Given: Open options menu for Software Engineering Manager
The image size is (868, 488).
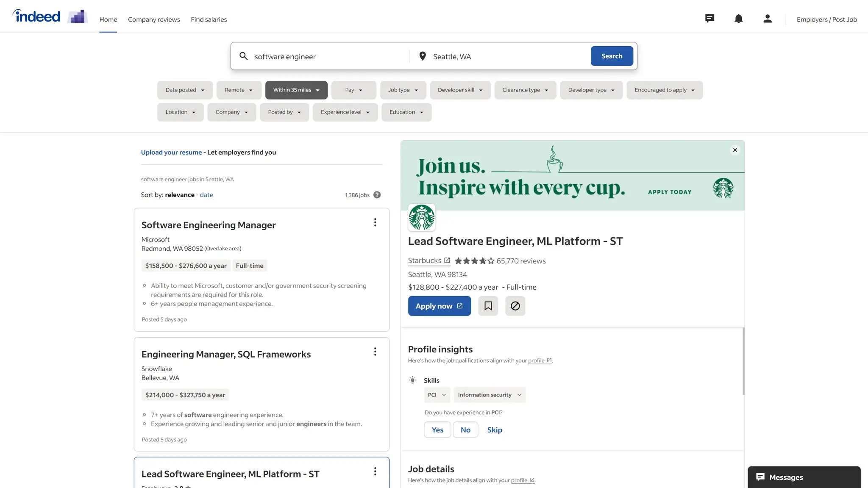Looking at the screenshot, I should click(375, 222).
